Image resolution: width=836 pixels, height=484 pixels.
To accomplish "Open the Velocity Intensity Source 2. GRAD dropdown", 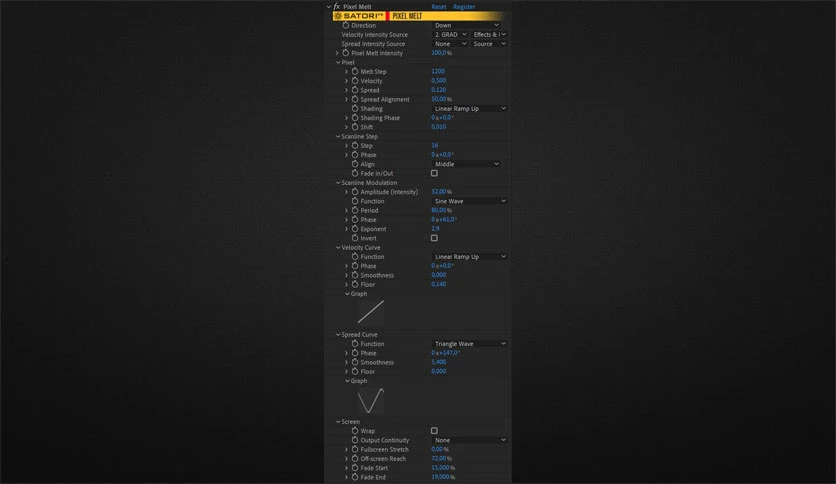I will coord(450,35).
